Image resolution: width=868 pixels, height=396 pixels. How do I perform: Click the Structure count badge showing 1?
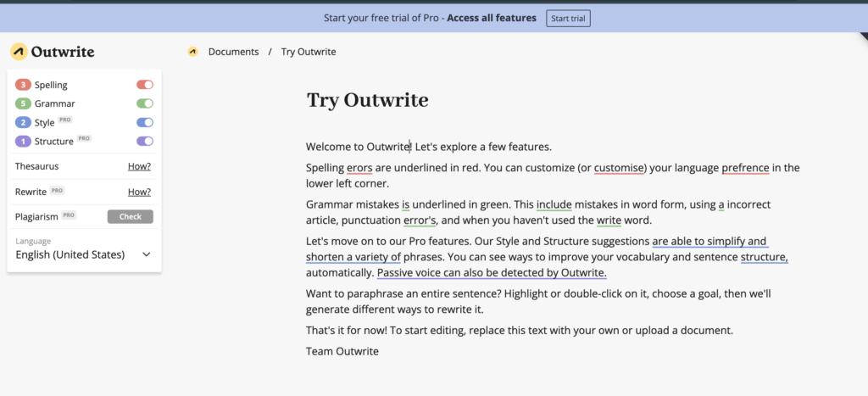click(x=23, y=142)
